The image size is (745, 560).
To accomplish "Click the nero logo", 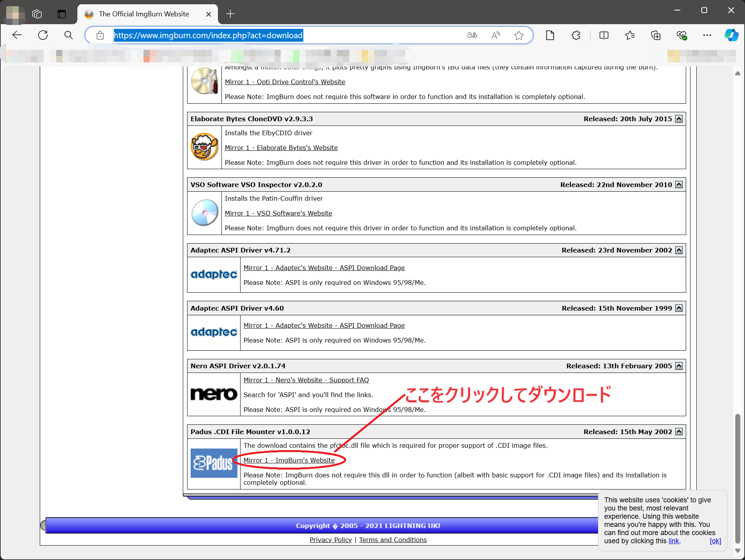I will (x=214, y=394).
